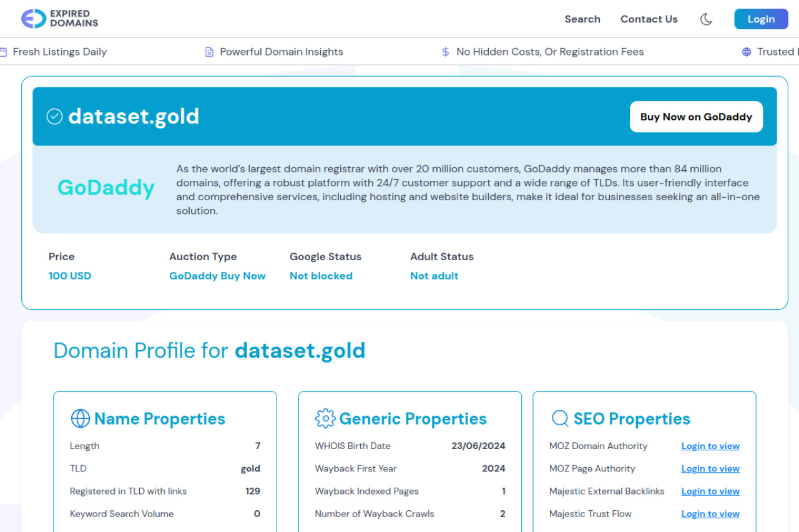
Task: Click the Name Properties heading
Action: (160, 418)
